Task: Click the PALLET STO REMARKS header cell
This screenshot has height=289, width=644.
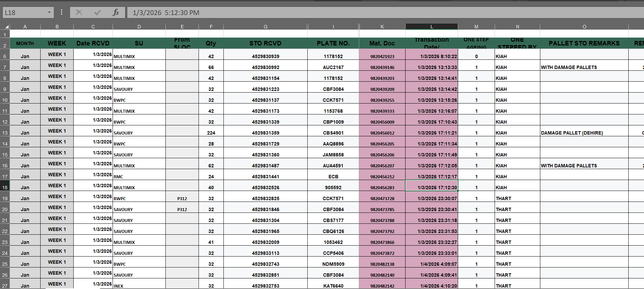Action: coord(584,43)
